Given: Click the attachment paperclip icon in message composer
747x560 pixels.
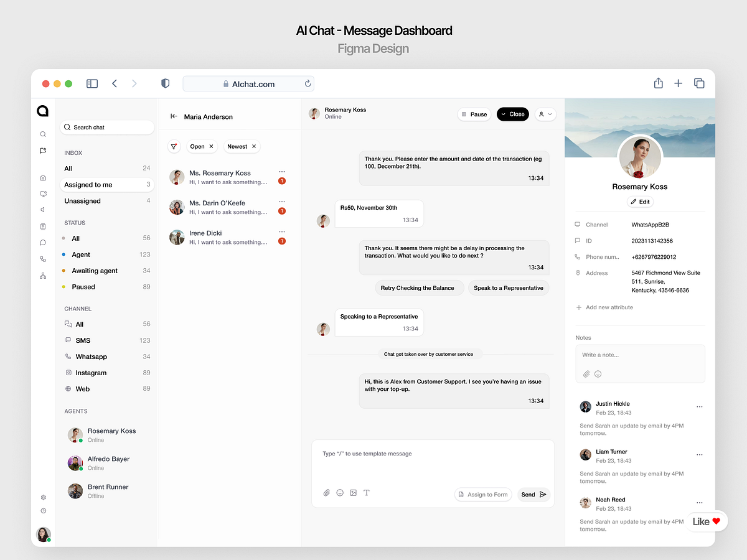Looking at the screenshot, I should pyautogui.click(x=326, y=492).
